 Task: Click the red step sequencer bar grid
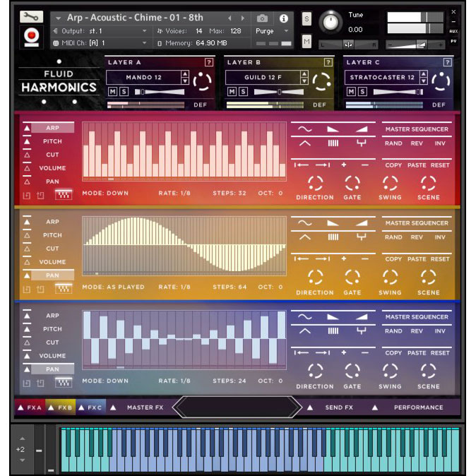[x=184, y=151]
